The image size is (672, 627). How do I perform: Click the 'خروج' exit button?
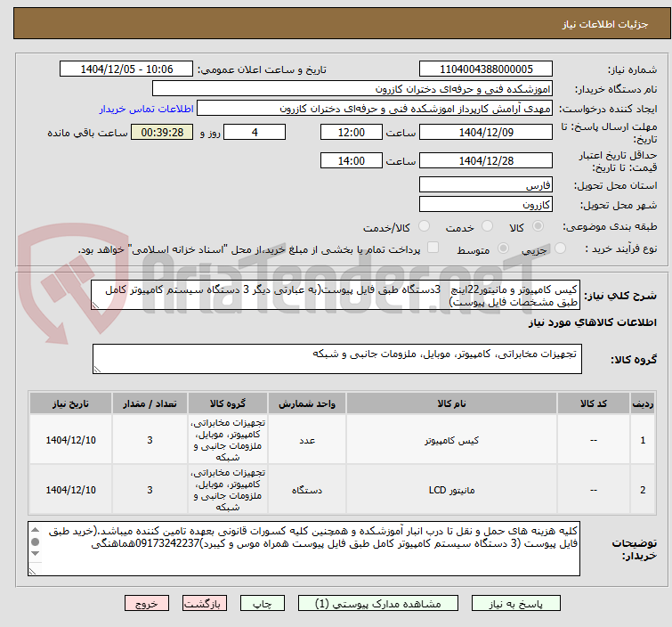[147, 604]
